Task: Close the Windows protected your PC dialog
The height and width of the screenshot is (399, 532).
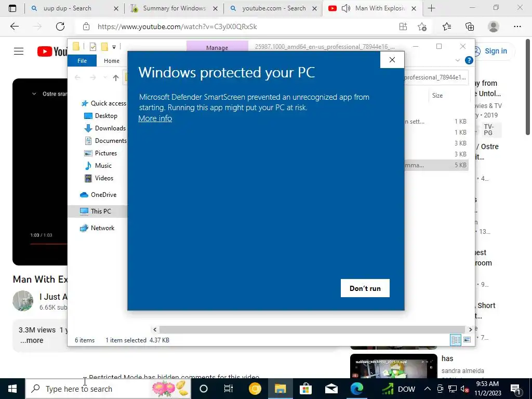Action: click(x=392, y=60)
